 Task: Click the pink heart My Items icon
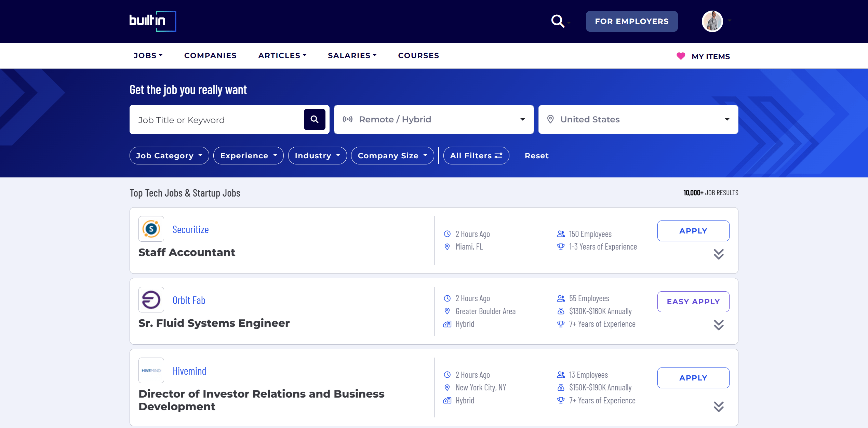tap(681, 56)
